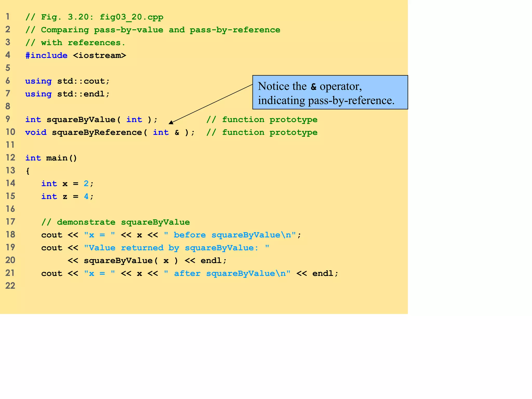This screenshot has height=399, width=532.
Task: Click line number 22
Action: 10,286
